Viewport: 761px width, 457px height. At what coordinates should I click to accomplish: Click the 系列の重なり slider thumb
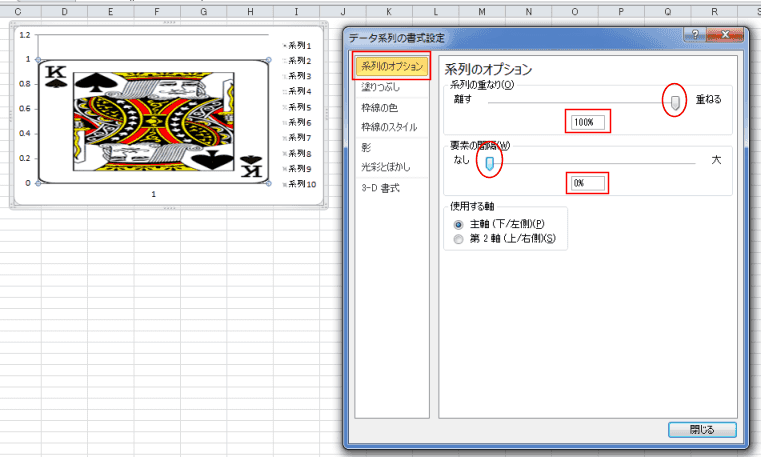tap(675, 102)
